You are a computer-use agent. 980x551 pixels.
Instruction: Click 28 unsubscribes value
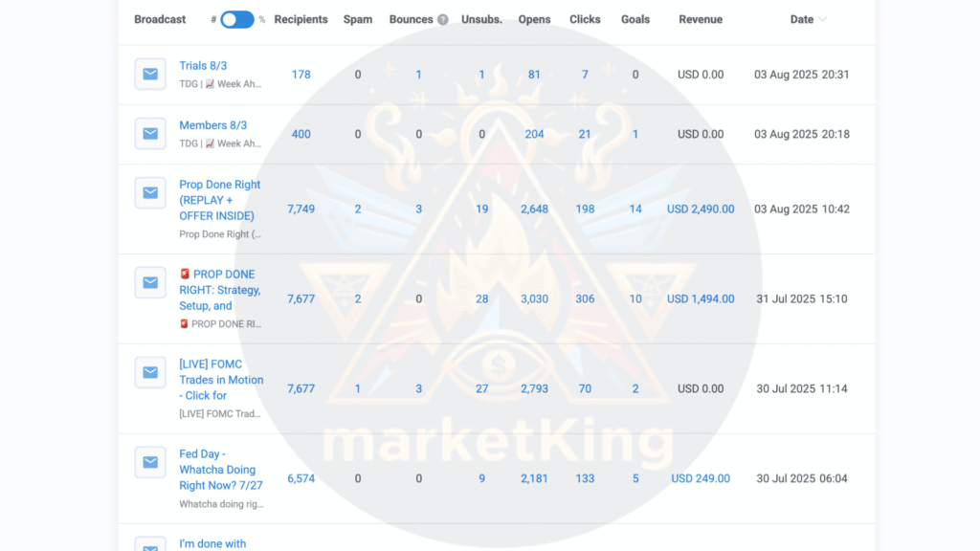click(x=482, y=299)
